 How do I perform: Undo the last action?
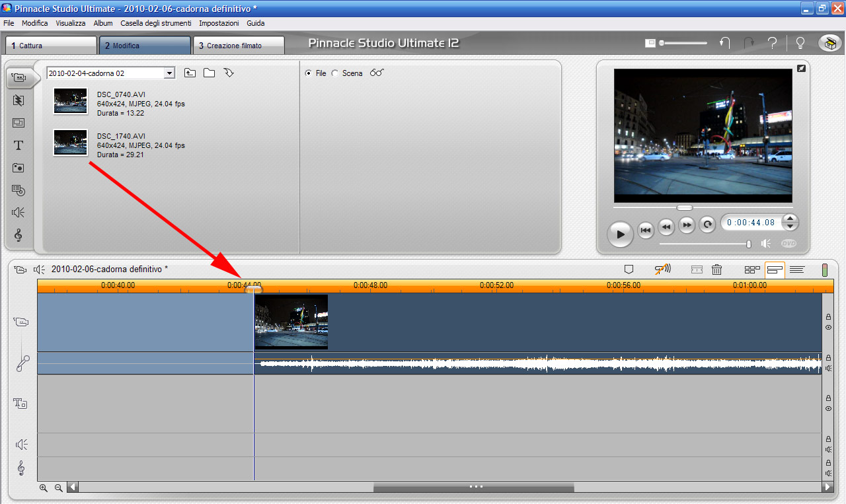pyautogui.click(x=725, y=44)
